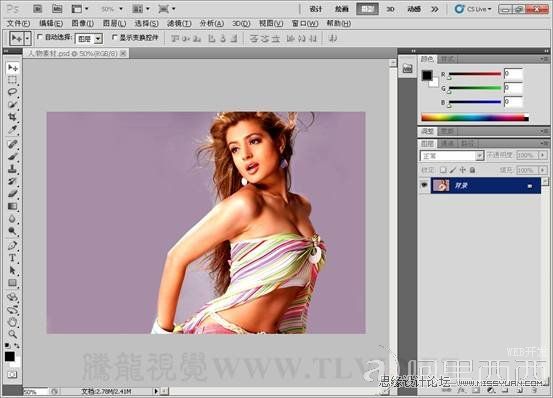Select the Rectangular Marquee tool
The width and height of the screenshot is (553, 398).
pos(13,80)
